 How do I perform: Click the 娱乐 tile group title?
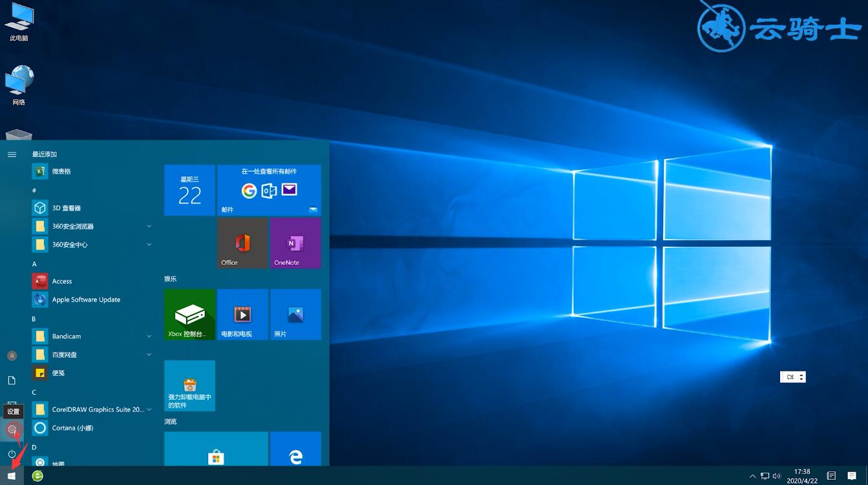coord(171,279)
